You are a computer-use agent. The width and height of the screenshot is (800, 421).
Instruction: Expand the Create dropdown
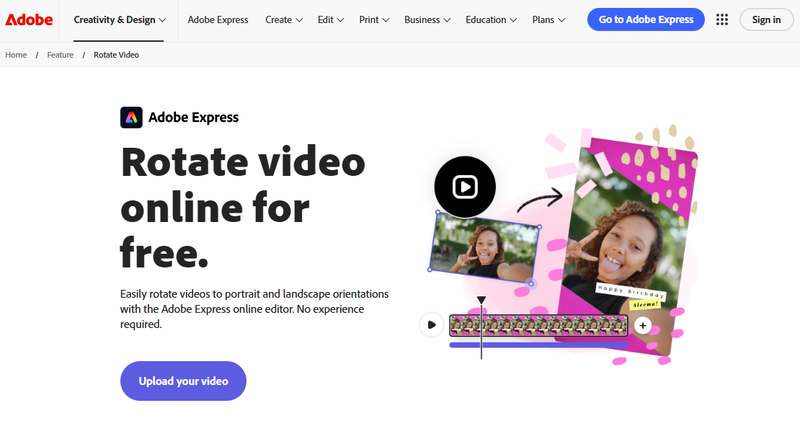(x=284, y=20)
